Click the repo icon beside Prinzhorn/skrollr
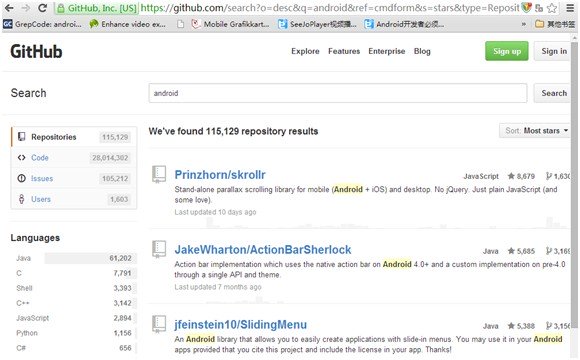The height and width of the screenshot is (360, 580). coord(159,174)
